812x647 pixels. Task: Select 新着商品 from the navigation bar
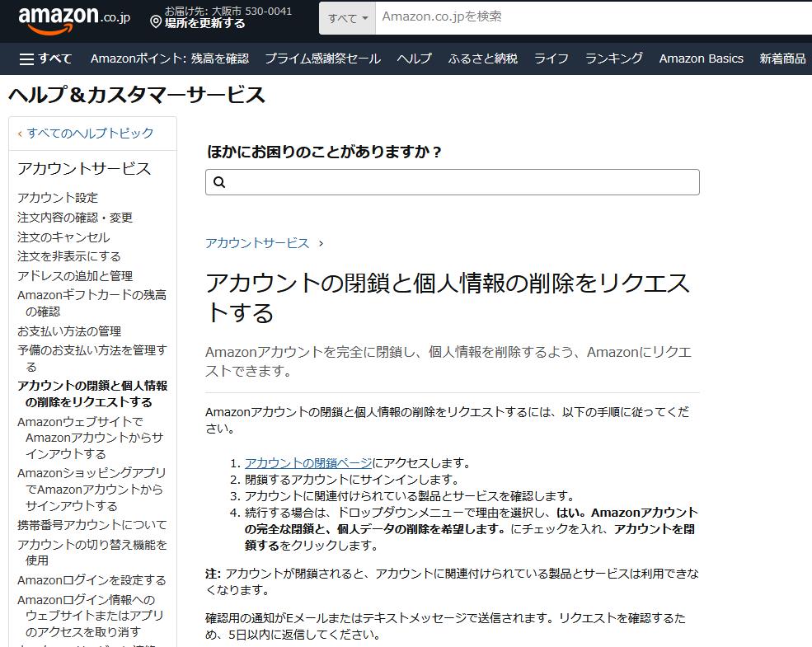click(x=781, y=59)
